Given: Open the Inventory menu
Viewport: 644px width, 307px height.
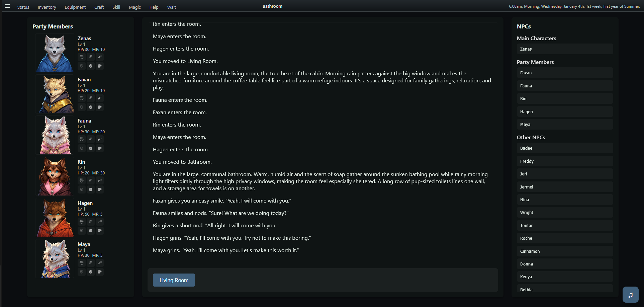Looking at the screenshot, I should (x=47, y=7).
